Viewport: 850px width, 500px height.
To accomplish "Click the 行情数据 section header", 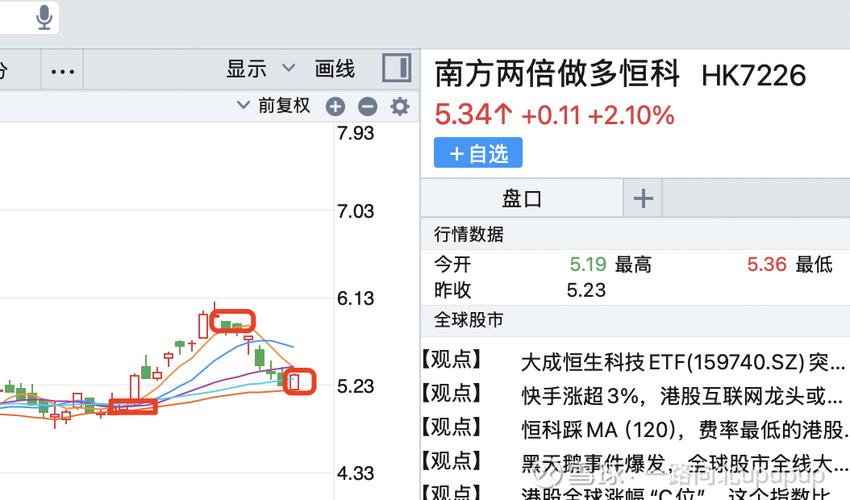I will 469,234.
